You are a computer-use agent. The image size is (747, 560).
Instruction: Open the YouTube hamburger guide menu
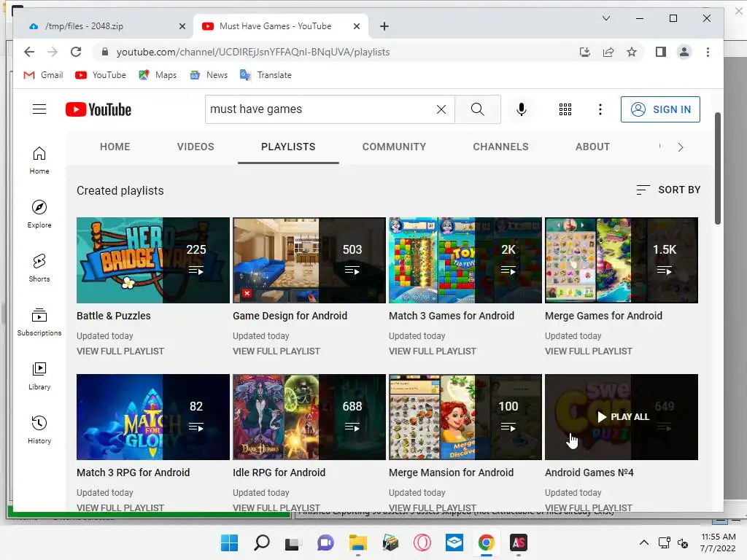click(39, 109)
